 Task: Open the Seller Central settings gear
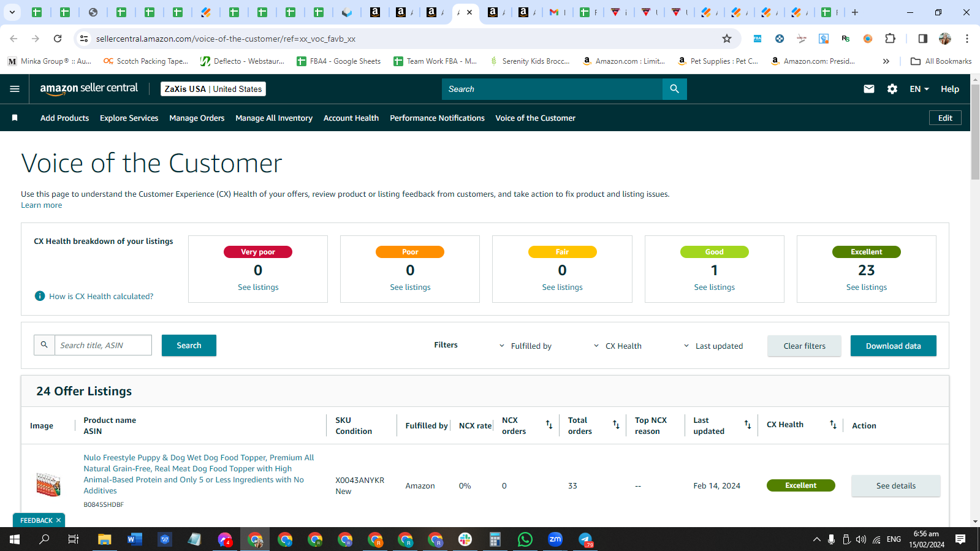(x=892, y=89)
